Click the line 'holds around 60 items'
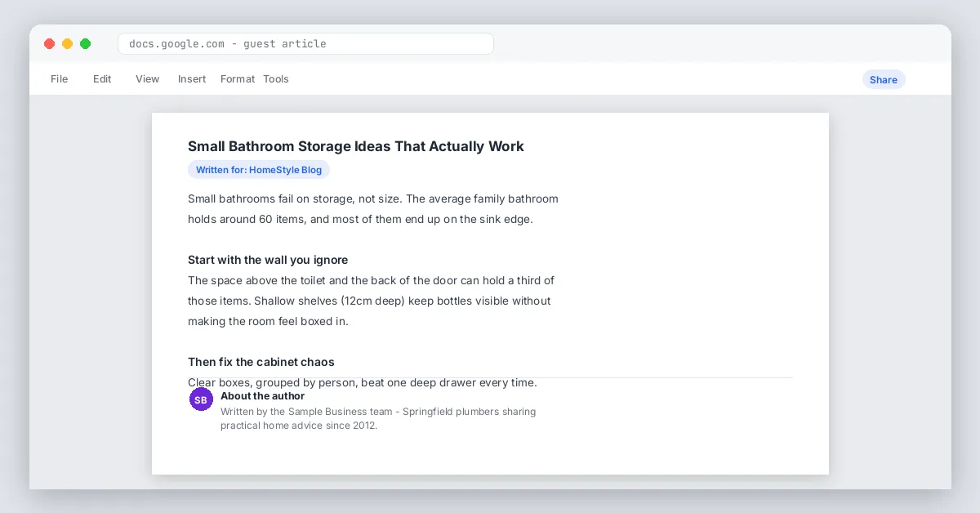Screen dimensions: 980x513 point(360,219)
